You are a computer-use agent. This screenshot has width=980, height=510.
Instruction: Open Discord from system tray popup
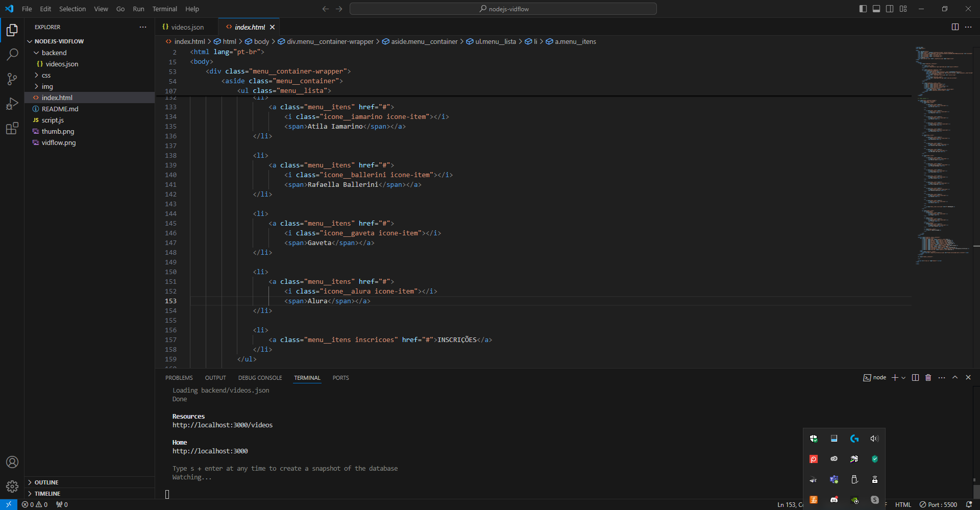pos(834,500)
